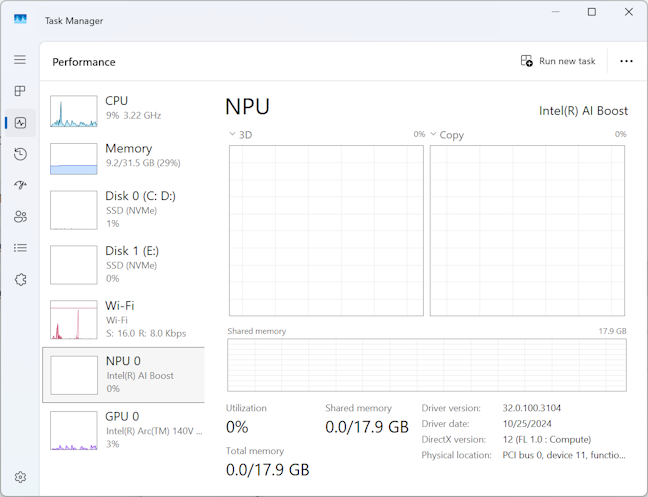Viewport: 648px width, 497px height.
Task: Click the Utilization 0% value
Action: (237, 427)
